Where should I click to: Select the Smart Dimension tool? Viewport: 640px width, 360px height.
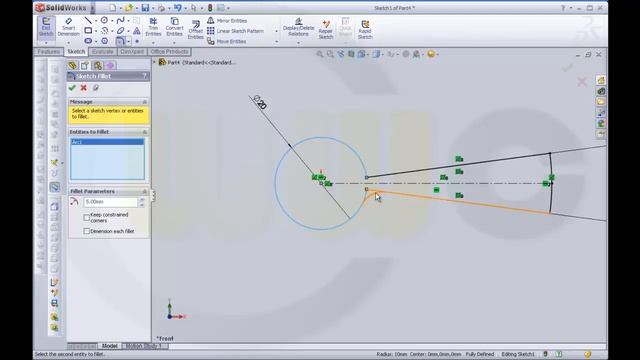tap(68, 27)
